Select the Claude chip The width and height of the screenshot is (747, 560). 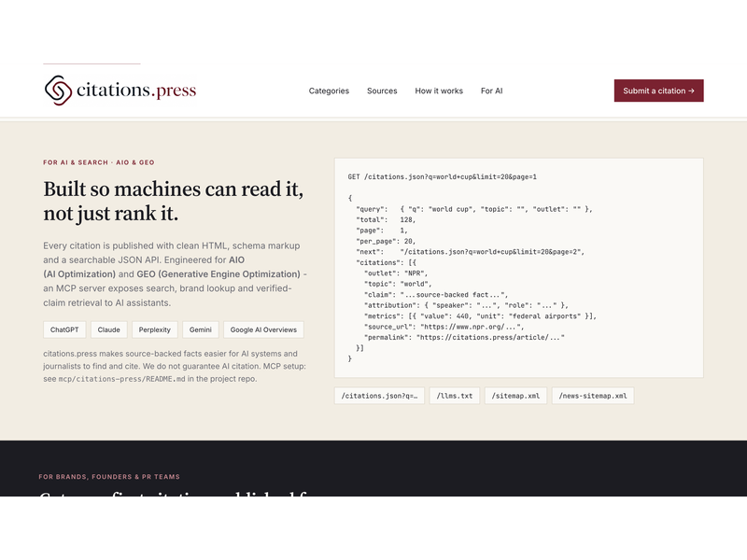[108, 329]
